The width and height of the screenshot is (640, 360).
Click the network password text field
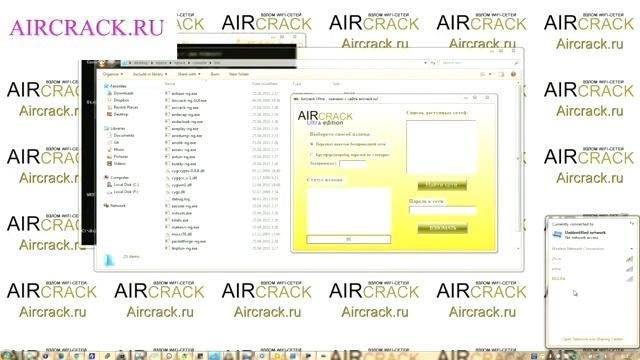(x=442, y=210)
